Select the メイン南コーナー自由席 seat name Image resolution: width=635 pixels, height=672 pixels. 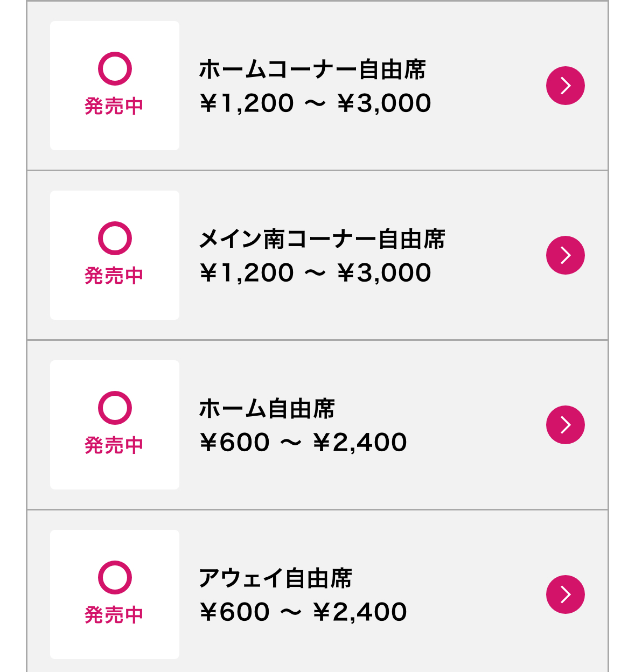[322, 239]
